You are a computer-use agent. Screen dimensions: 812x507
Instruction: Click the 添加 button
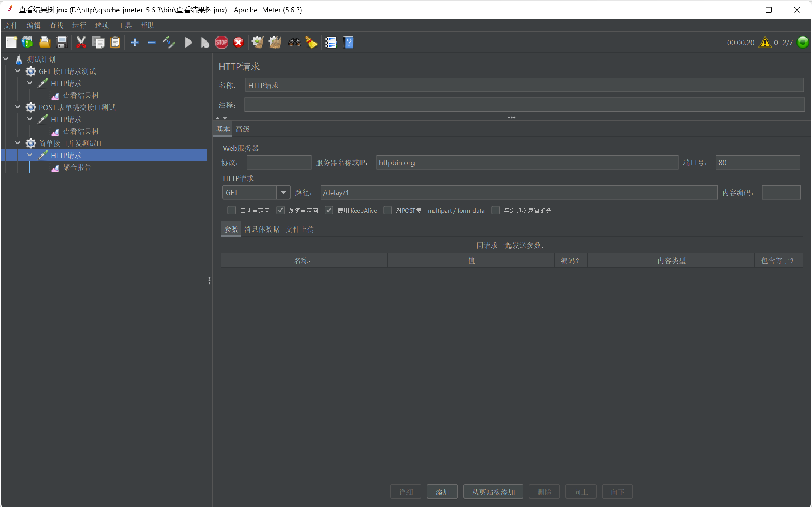tap(442, 492)
